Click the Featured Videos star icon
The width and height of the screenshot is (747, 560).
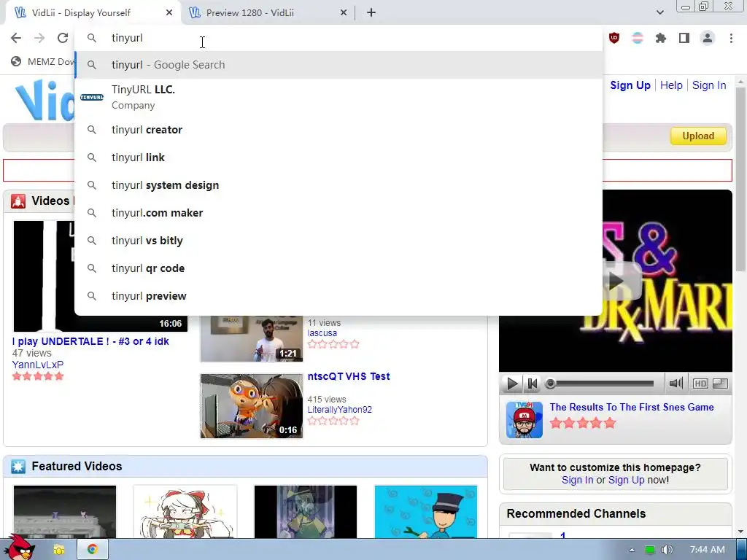click(x=18, y=466)
